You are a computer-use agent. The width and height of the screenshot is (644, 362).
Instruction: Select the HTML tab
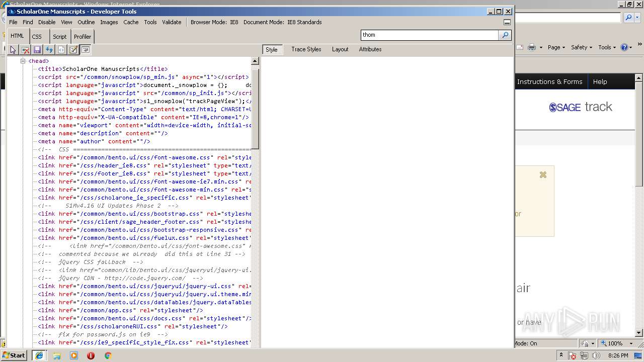tap(18, 36)
